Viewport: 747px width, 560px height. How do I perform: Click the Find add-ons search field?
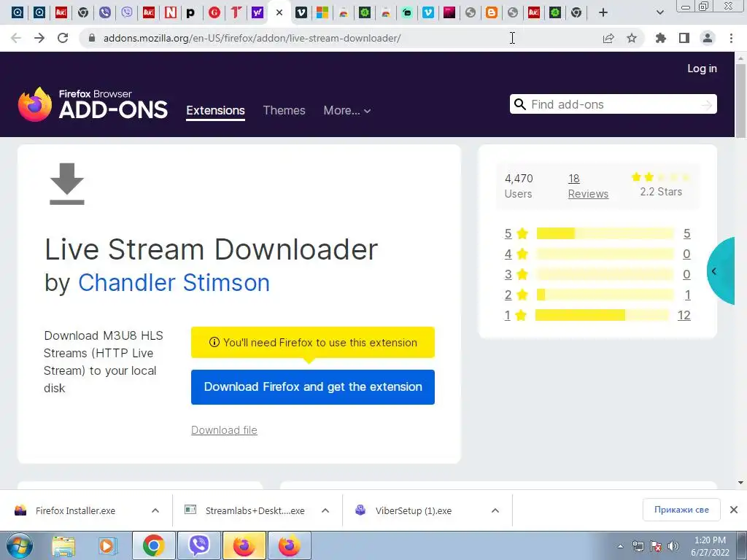(x=613, y=104)
